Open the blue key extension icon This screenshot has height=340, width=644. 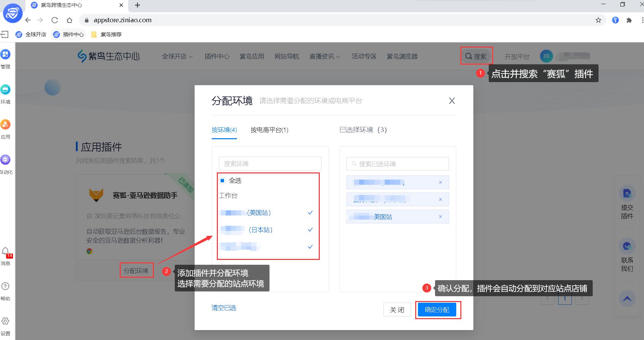(615, 20)
